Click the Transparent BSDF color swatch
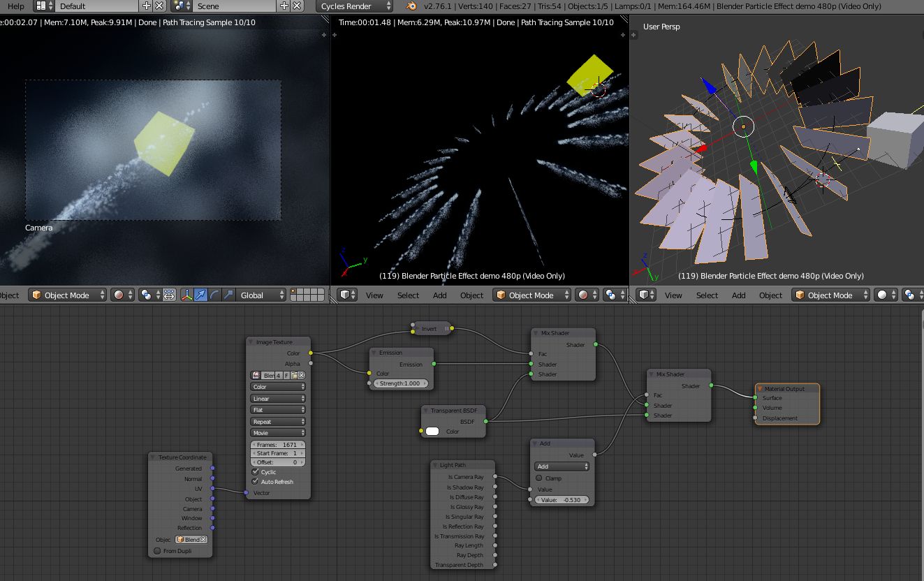The image size is (924, 581). click(x=432, y=432)
